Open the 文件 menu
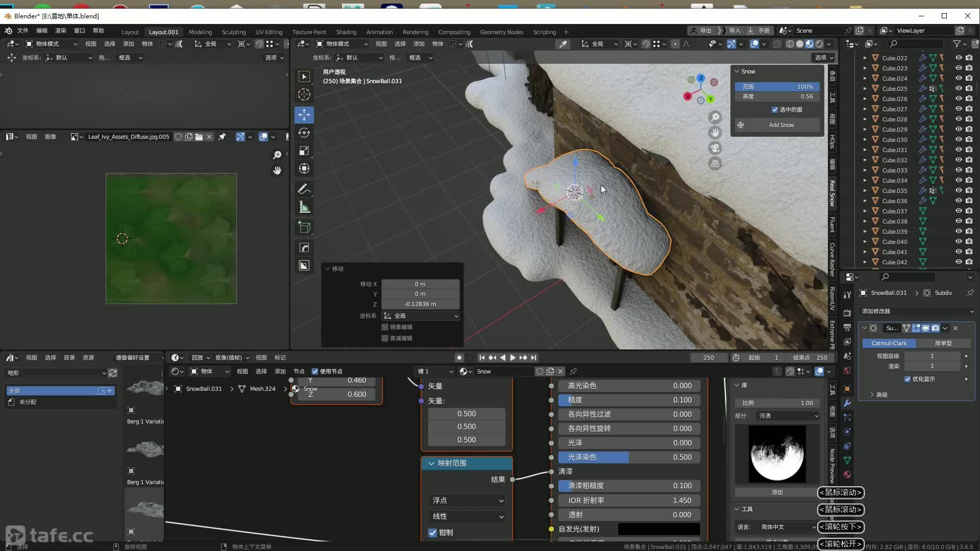 point(23,31)
